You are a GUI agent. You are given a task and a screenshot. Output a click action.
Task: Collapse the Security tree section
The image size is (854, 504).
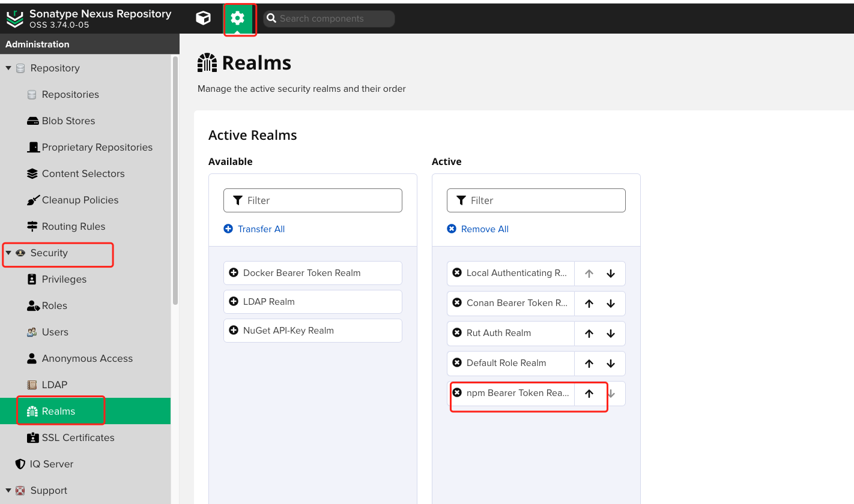(x=8, y=253)
